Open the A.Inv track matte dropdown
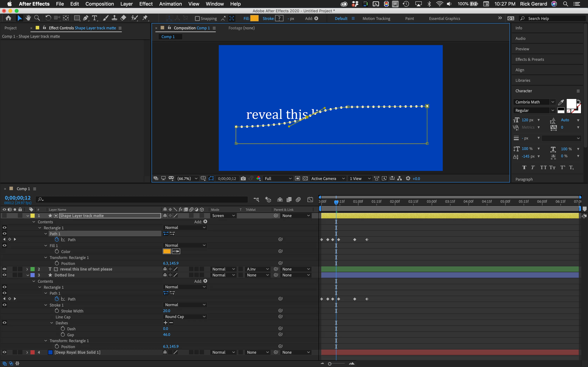This screenshot has width=588, height=367. (x=257, y=269)
